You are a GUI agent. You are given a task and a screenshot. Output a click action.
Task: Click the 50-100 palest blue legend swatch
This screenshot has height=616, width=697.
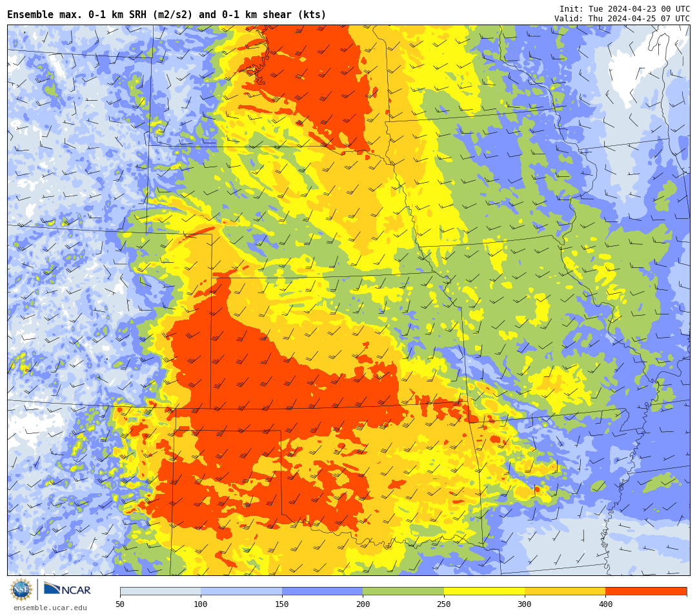161,591
